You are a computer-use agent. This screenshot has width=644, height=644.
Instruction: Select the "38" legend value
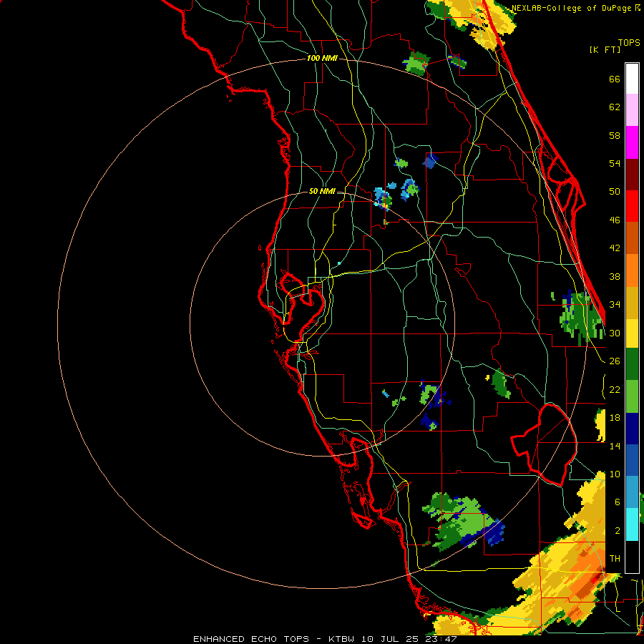(x=615, y=276)
